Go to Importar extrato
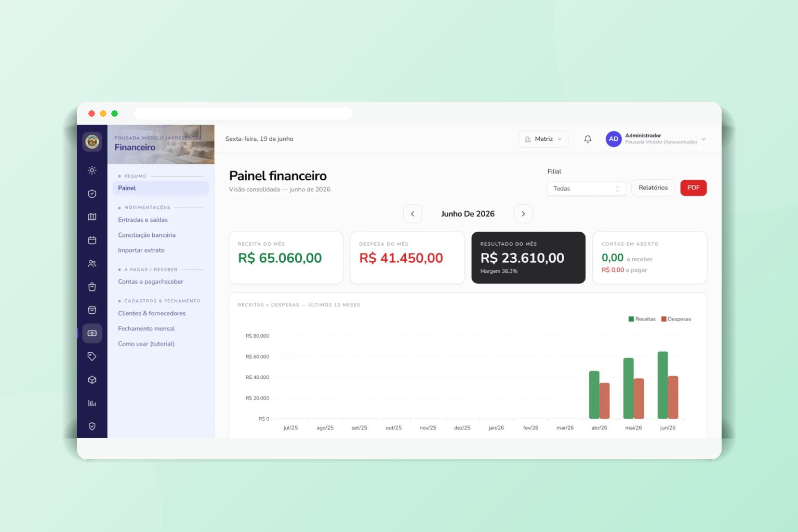The height and width of the screenshot is (532, 798). pos(141,250)
